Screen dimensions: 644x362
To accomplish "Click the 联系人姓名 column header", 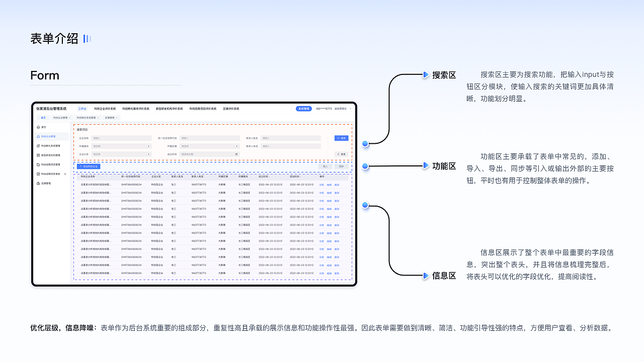I will pyautogui.click(x=177, y=176).
